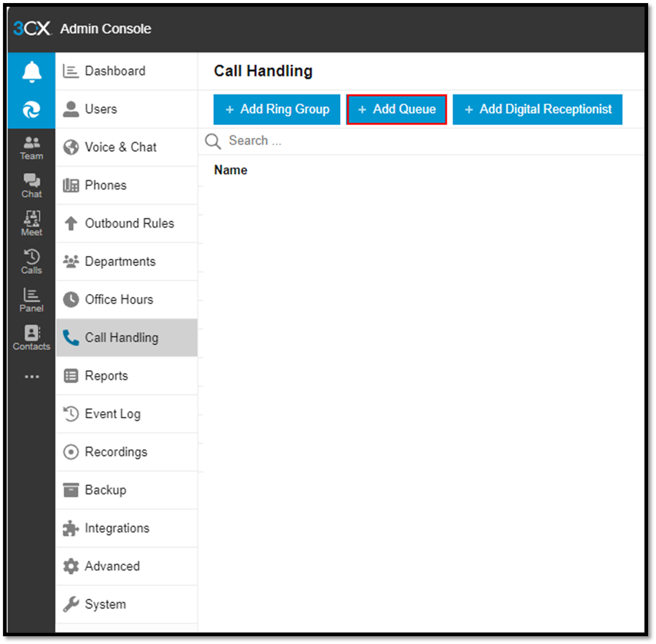Select the Phones menu item

click(107, 185)
